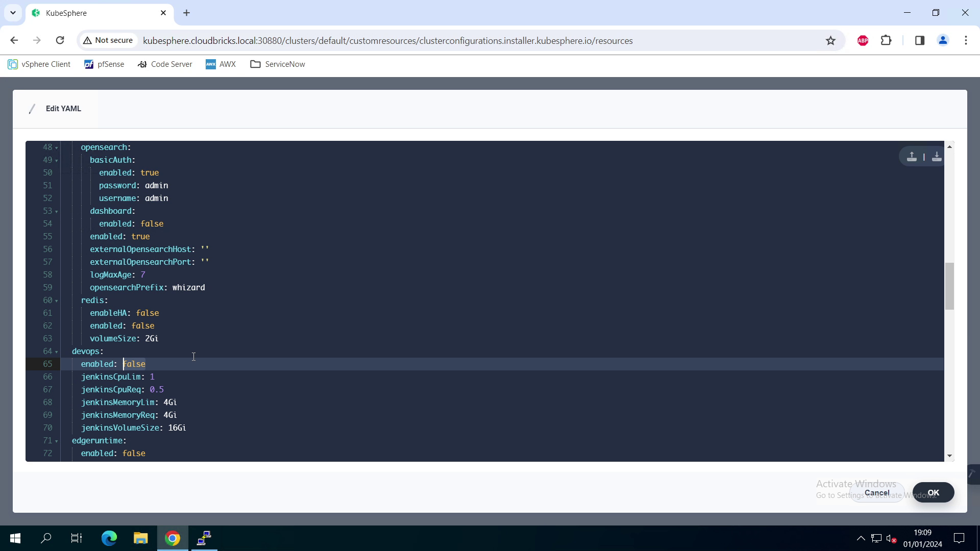The width and height of the screenshot is (980, 551).
Task: Open the ServiceNow bookmarks folder
Action: pyautogui.click(x=278, y=64)
